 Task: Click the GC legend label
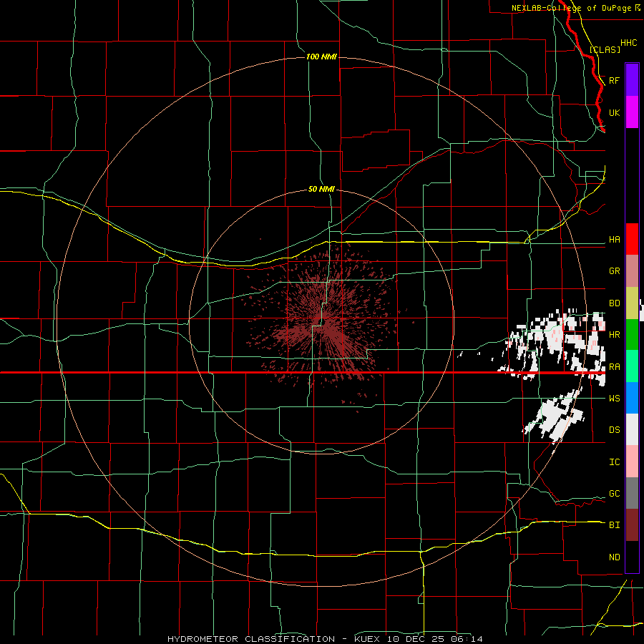pyautogui.click(x=614, y=494)
